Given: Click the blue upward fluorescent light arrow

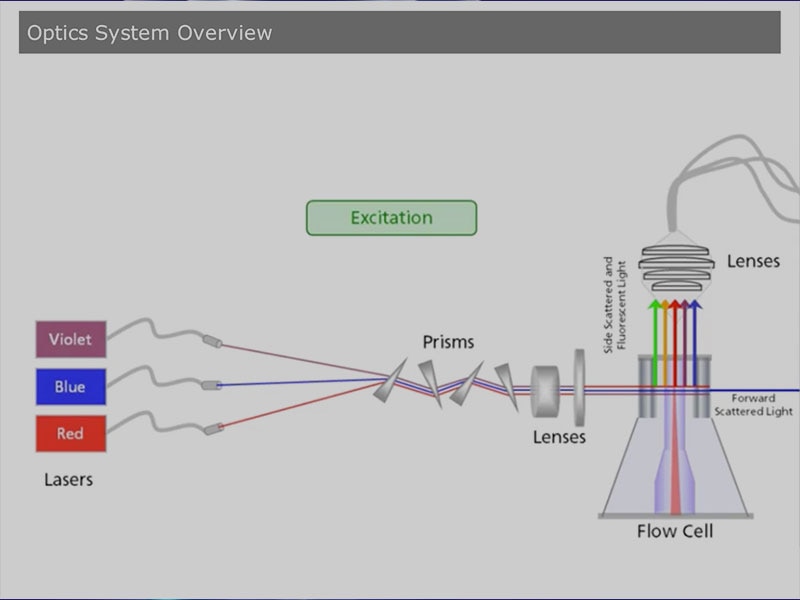Looking at the screenshot, I should (696, 340).
